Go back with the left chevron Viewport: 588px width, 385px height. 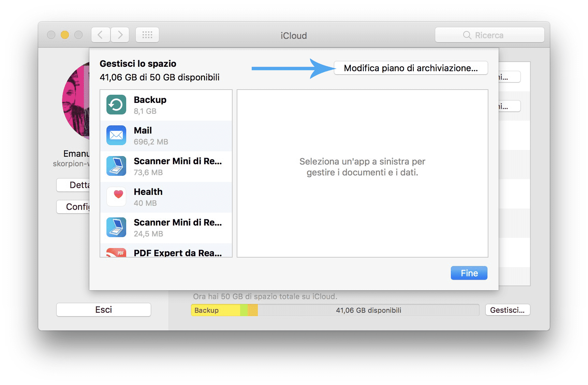click(x=101, y=35)
